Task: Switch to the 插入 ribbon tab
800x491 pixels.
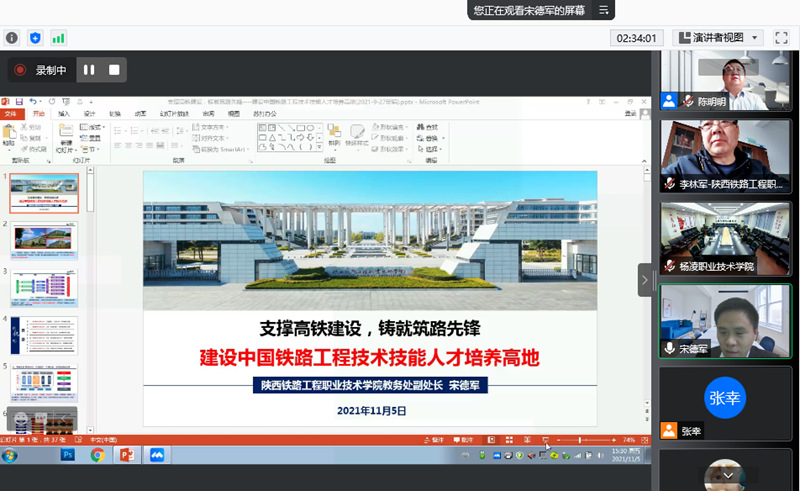Action: 65,114
